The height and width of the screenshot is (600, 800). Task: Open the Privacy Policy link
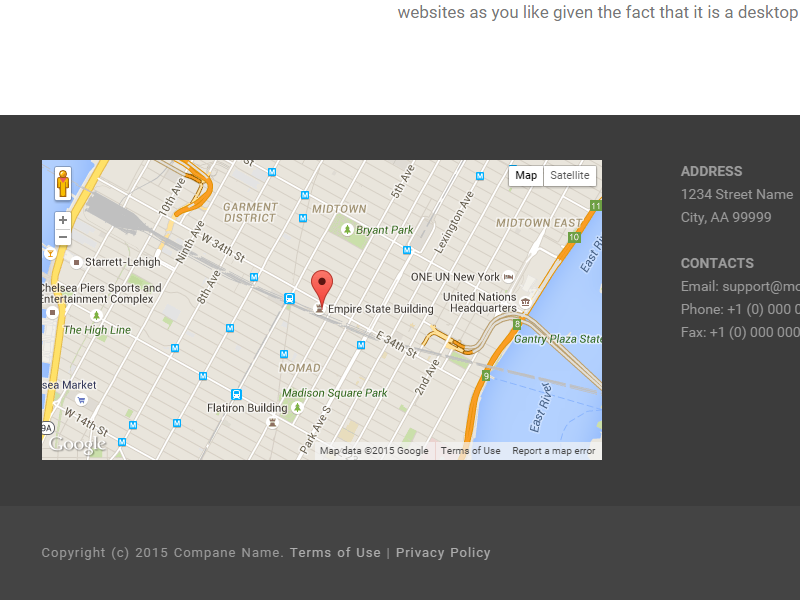[x=443, y=553]
